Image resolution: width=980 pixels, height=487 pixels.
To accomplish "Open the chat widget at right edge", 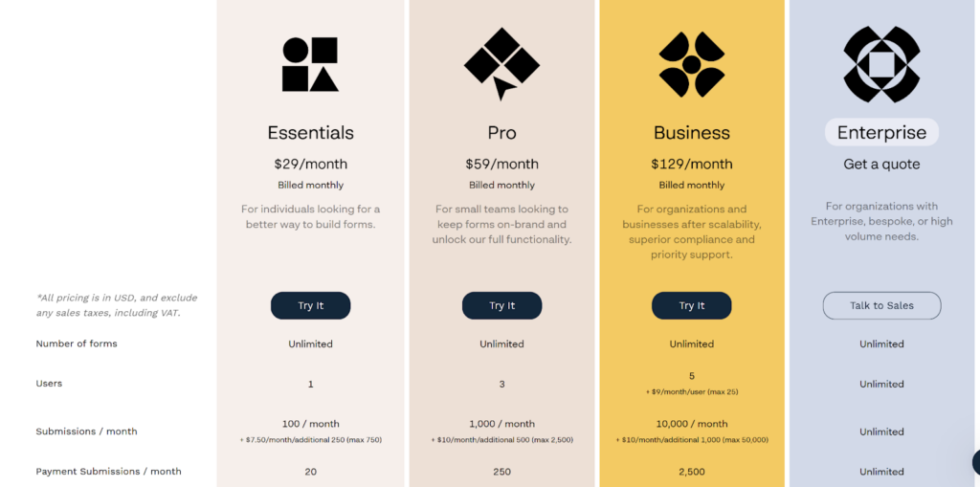I will click(975, 462).
